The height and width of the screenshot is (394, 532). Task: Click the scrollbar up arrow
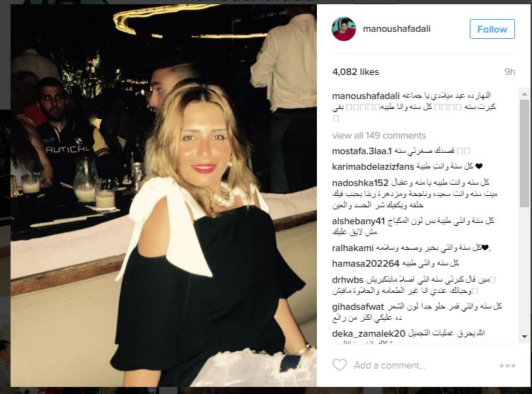point(524,93)
